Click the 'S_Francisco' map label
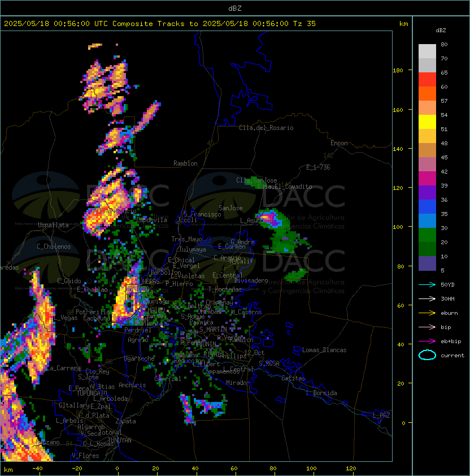This screenshot has height=476, width=470. pos(202,214)
